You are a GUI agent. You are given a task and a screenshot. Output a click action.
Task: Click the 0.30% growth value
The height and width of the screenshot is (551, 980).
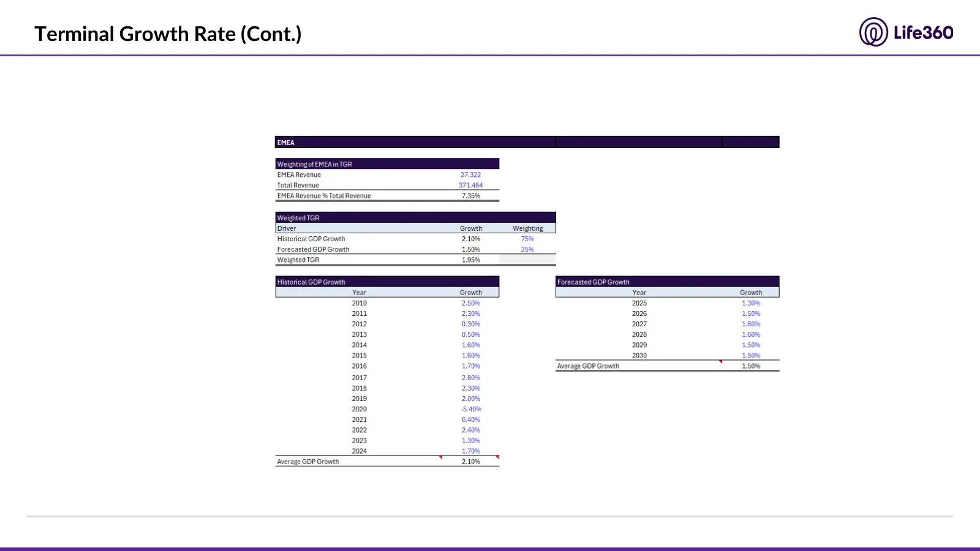point(471,324)
